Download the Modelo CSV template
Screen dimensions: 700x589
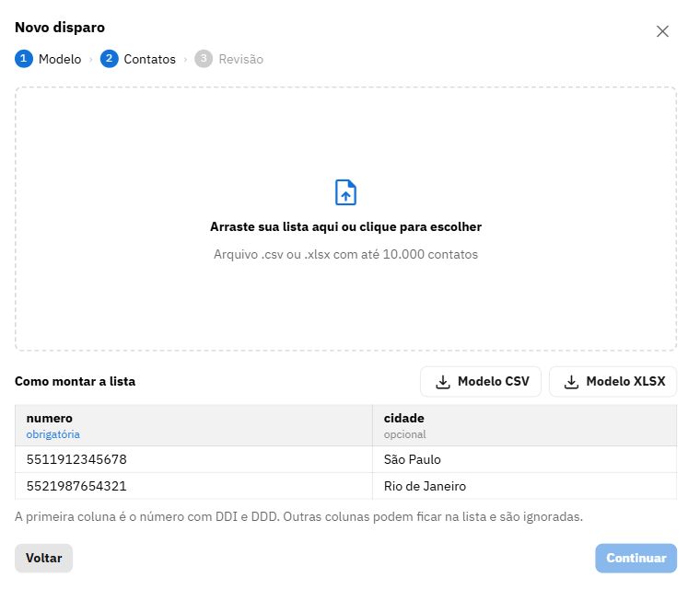[x=481, y=382]
